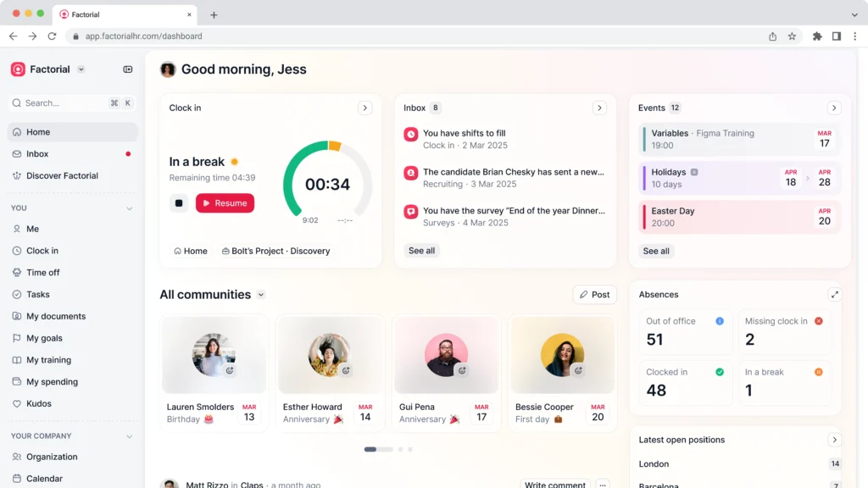Open more options on Matt Rizzo's post

[603, 484]
